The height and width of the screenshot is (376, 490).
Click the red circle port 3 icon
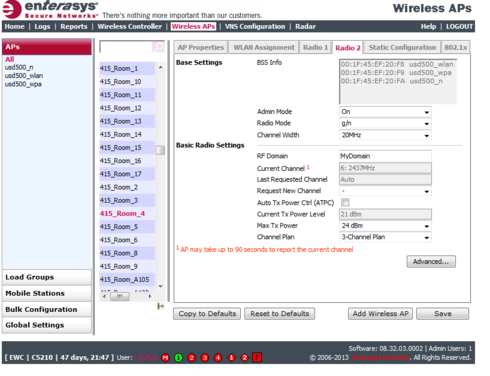(x=205, y=358)
